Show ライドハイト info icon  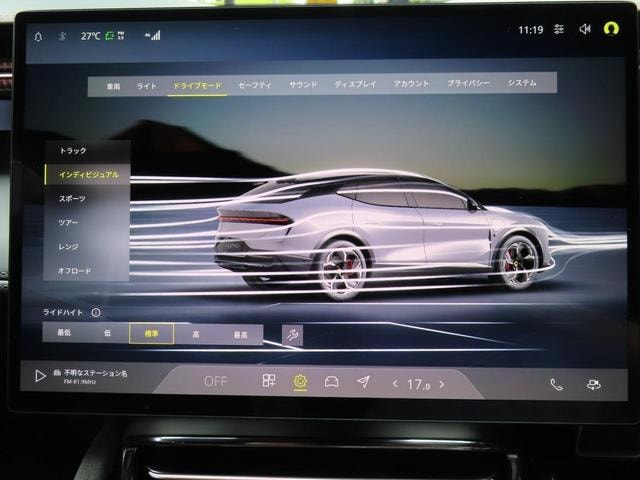96,313
